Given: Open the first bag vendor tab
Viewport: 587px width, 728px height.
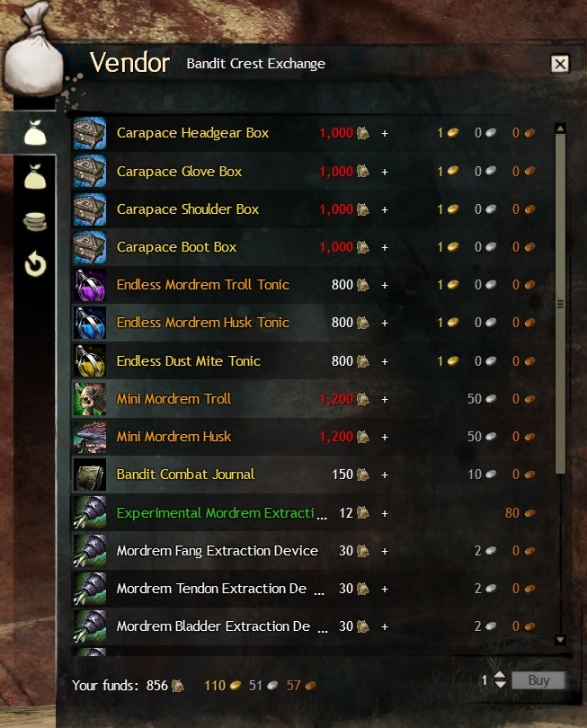Looking at the screenshot, I should [35, 133].
